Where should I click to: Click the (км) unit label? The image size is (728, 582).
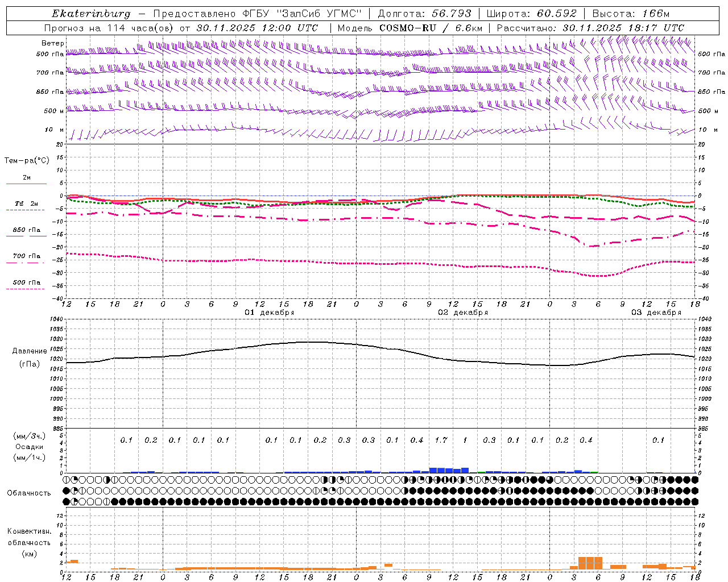click(29, 554)
